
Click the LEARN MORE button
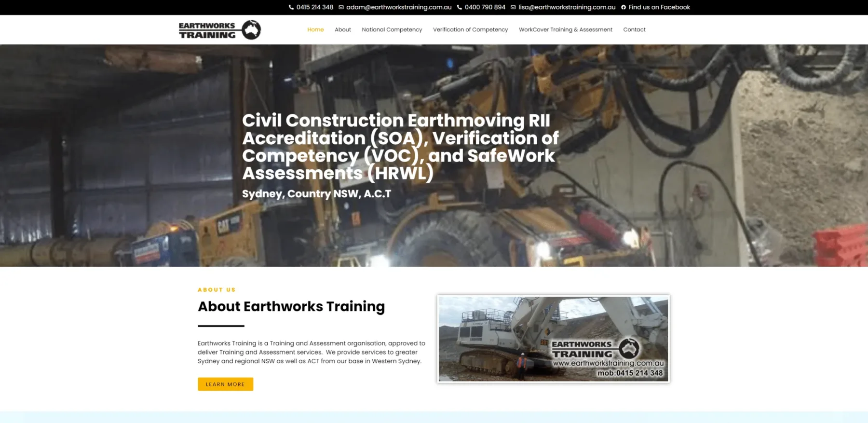[x=225, y=384]
